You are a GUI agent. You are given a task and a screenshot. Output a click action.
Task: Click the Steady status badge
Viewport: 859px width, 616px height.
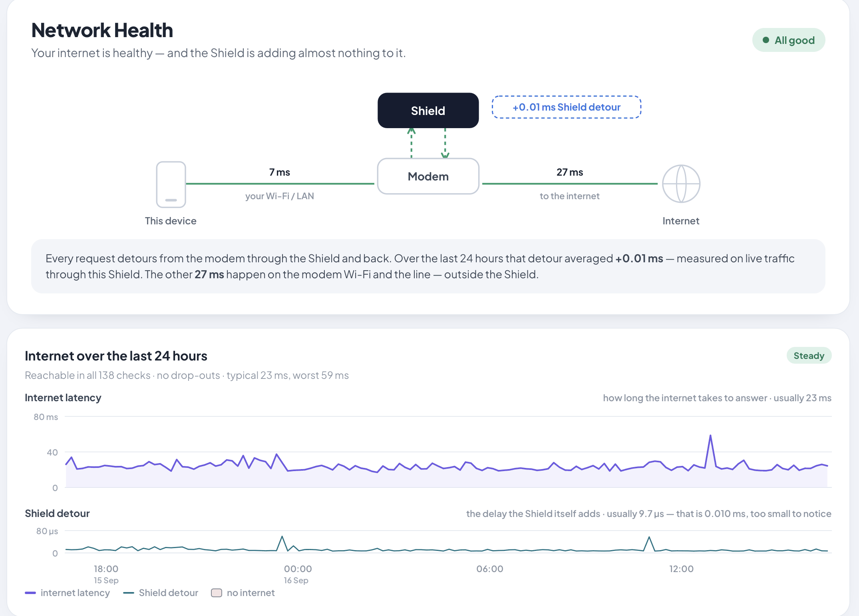[x=809, y=356]
